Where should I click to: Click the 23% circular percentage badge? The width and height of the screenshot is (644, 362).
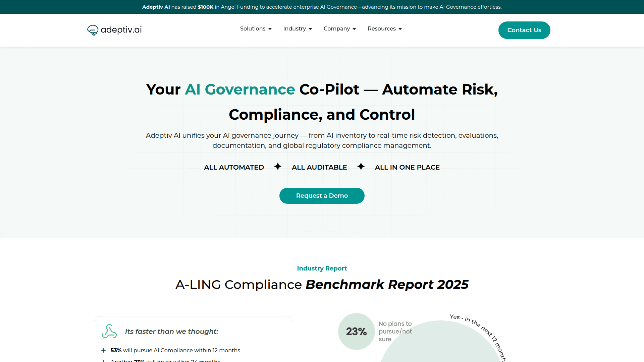pyautogui.click(x=356, y=331)
